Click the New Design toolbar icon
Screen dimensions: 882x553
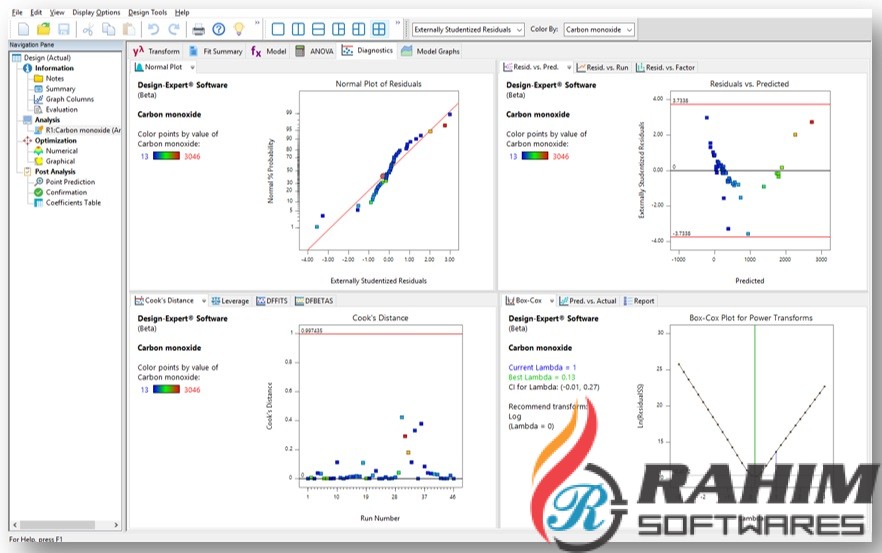[24, 29]
